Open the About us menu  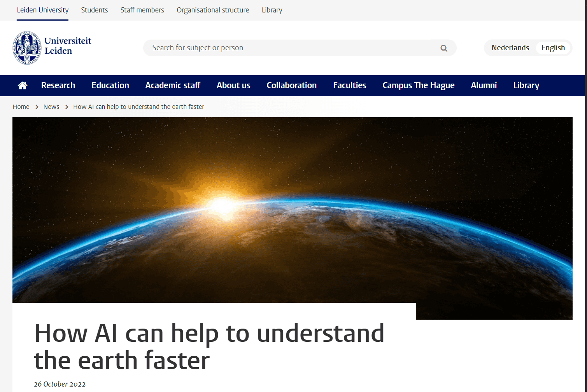point(233,85)
